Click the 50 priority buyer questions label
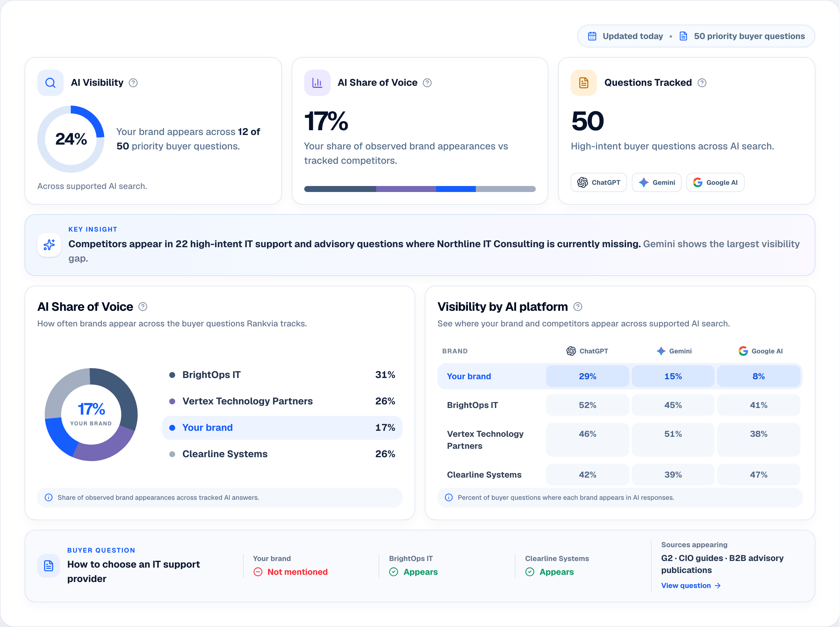 (749, 36)
